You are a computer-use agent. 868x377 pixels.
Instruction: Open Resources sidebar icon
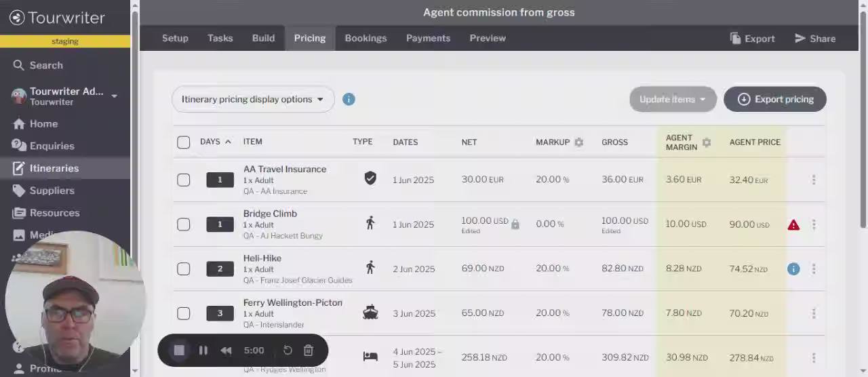18,213
